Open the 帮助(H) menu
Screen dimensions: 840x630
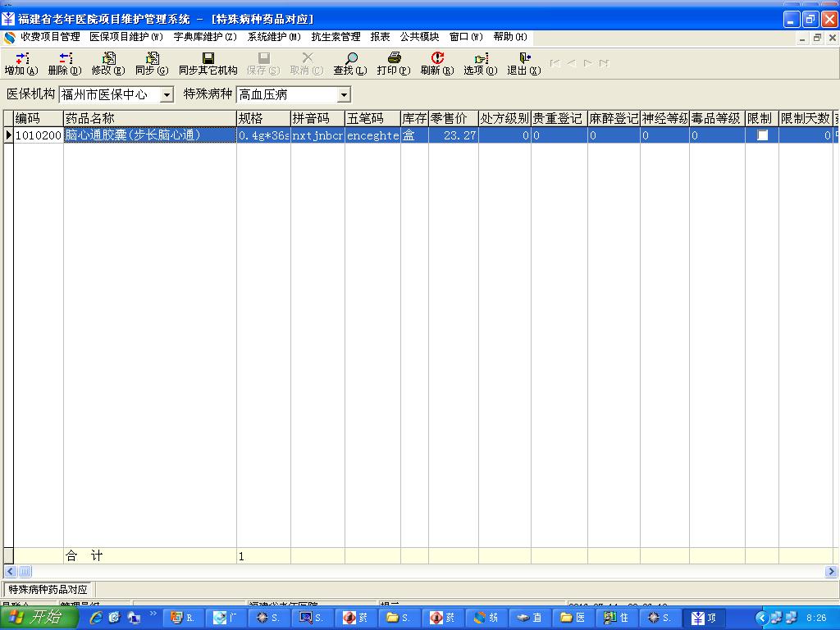[510, 37]
